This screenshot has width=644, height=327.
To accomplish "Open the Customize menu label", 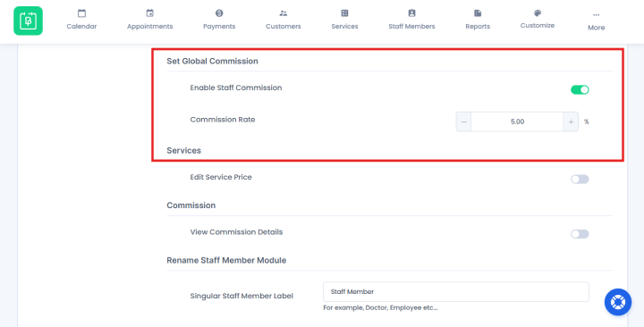I will [538, 25].
